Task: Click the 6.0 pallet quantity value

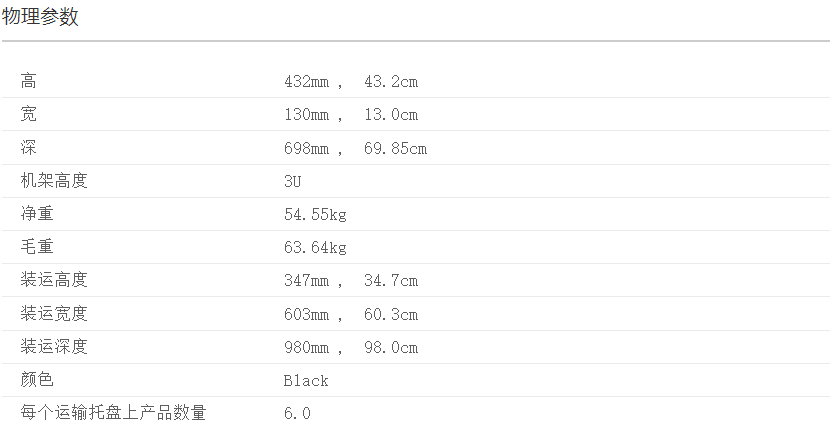Action: pos(297,414)
